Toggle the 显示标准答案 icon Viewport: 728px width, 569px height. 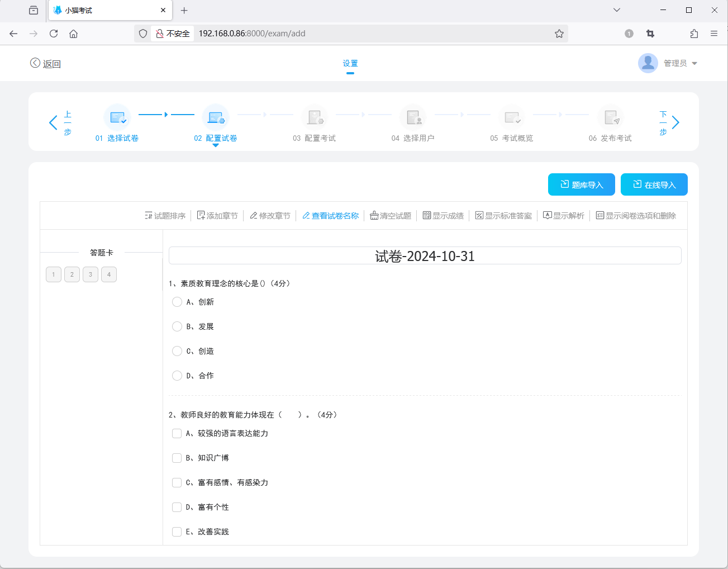click(x=479, y=215)
